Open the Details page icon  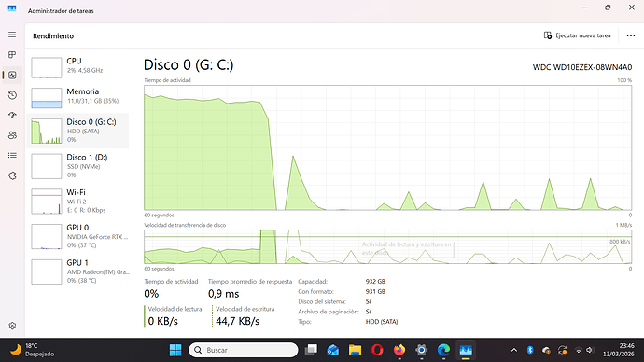pos(12,155)
